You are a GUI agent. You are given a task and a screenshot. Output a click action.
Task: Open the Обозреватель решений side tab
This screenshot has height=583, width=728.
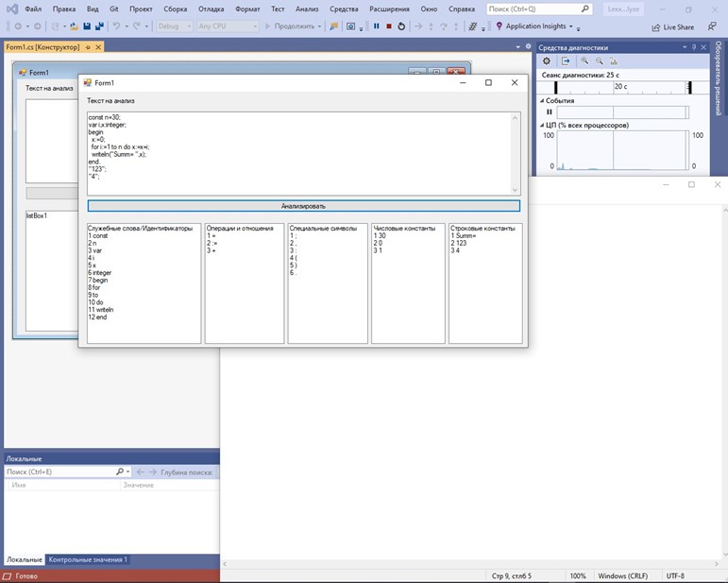click(719, 78)
